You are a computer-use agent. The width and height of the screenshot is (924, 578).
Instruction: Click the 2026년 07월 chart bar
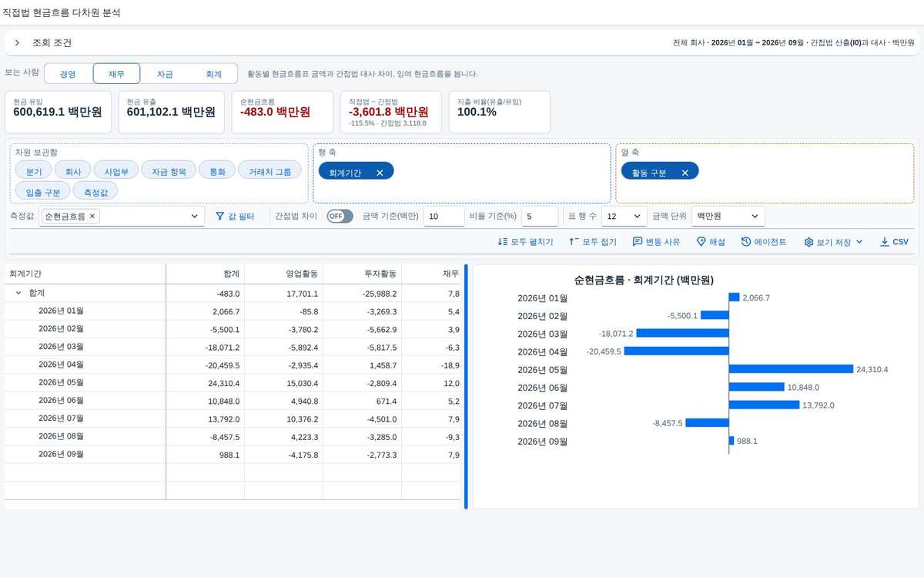coord(765,405)
